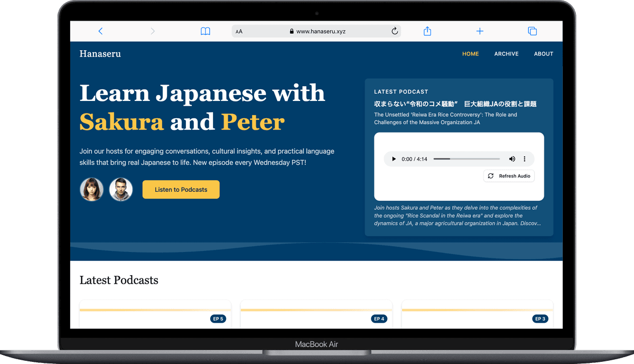Click Sakura's host avatar

pyautogui.click(x=91, y=189)
